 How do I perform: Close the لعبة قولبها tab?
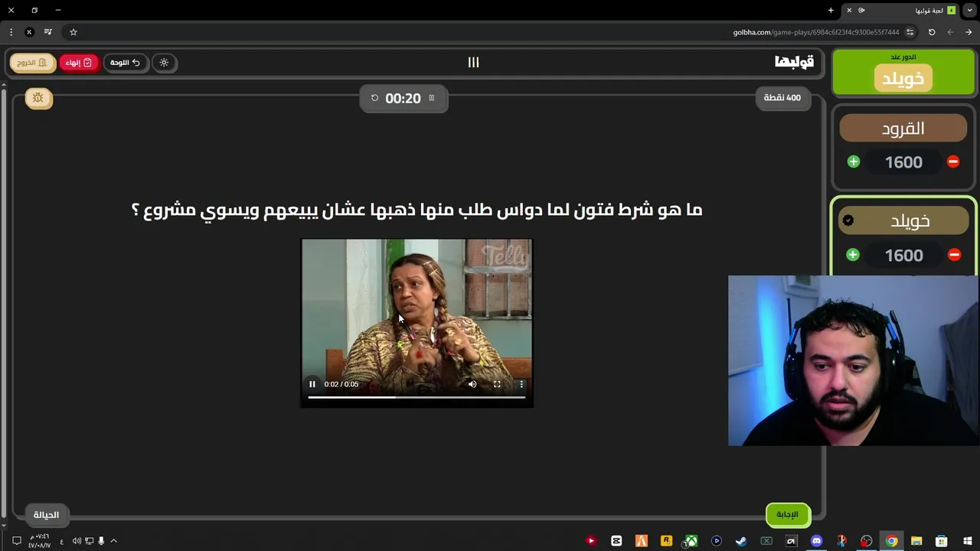(x=849, y=11)
